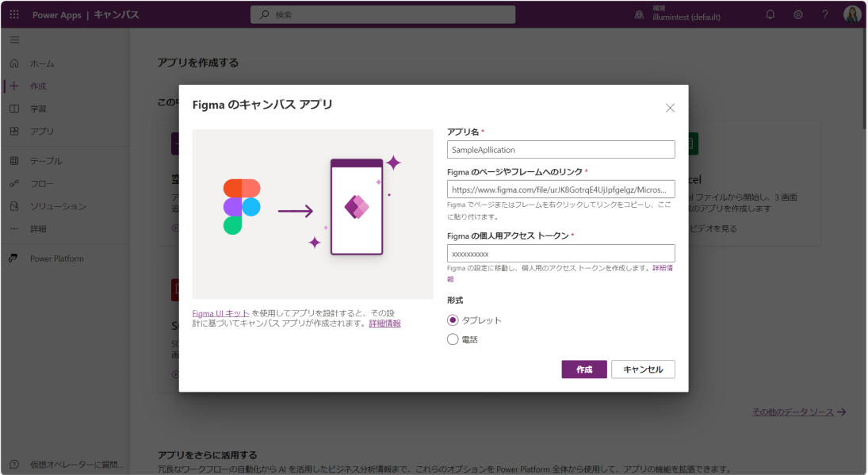The image size is (868, 475).
Task: Select the タブレット format radio button
Action: [453, 320]
